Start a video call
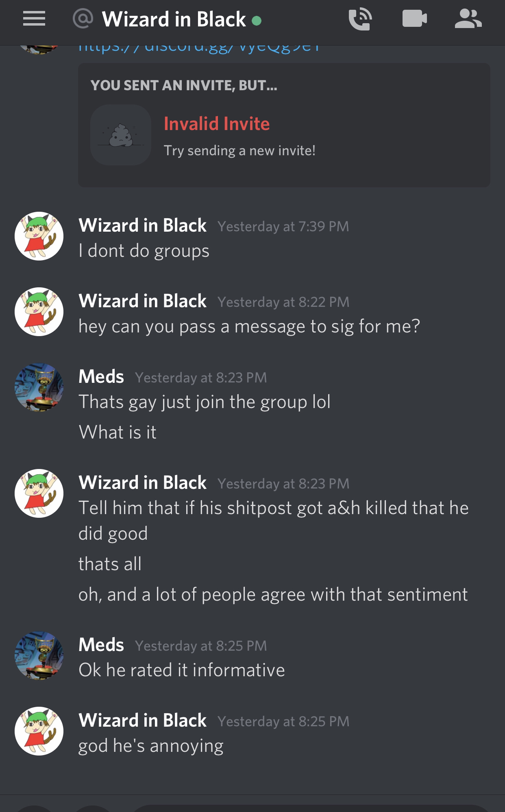Screen dimensions: 505x812 414,19
